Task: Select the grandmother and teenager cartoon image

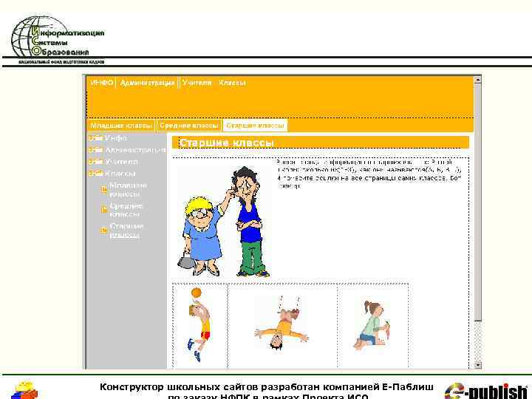Action: (x=224, y=221)
